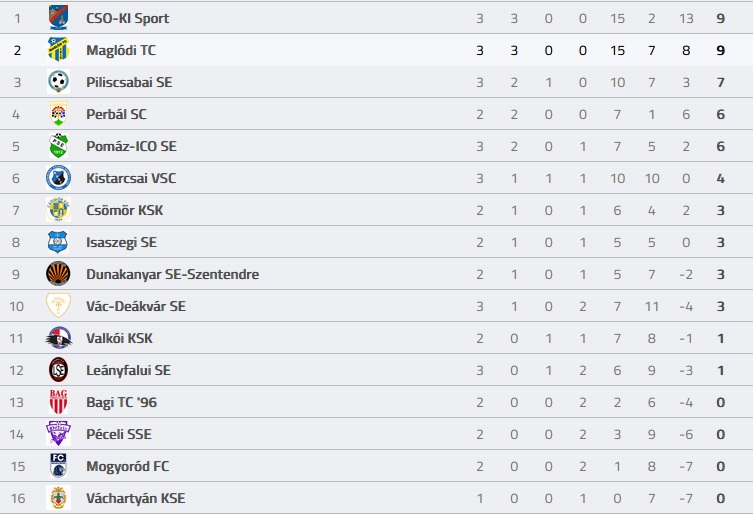Select the Bagi TC '96 red striped crest
Viewport: 753px width, 514px height.
click(x=58, y=402)
